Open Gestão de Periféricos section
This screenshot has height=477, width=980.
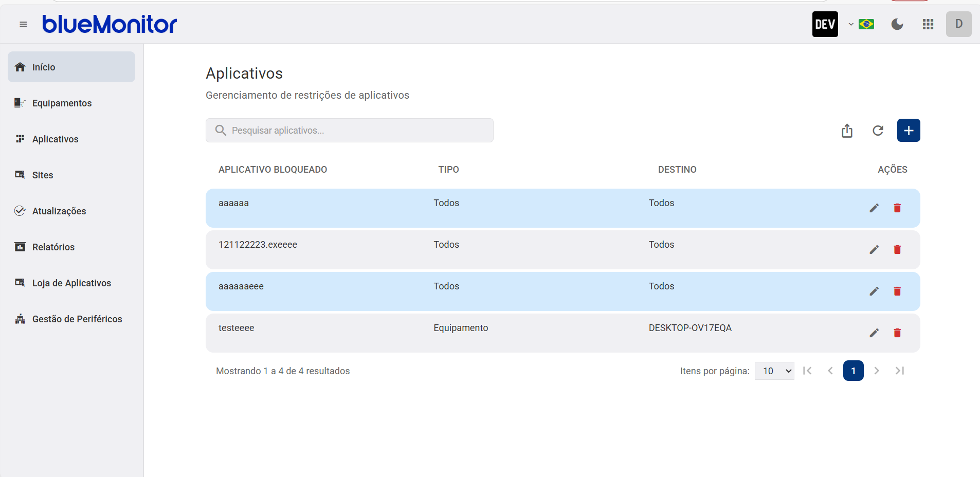[x=77, y=319]
